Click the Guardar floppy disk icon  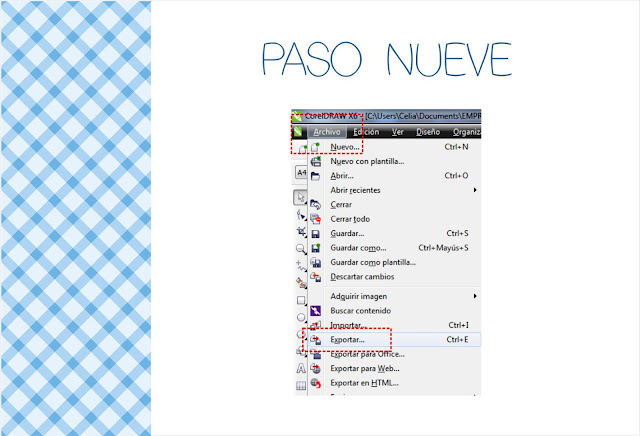pos(315,234)
